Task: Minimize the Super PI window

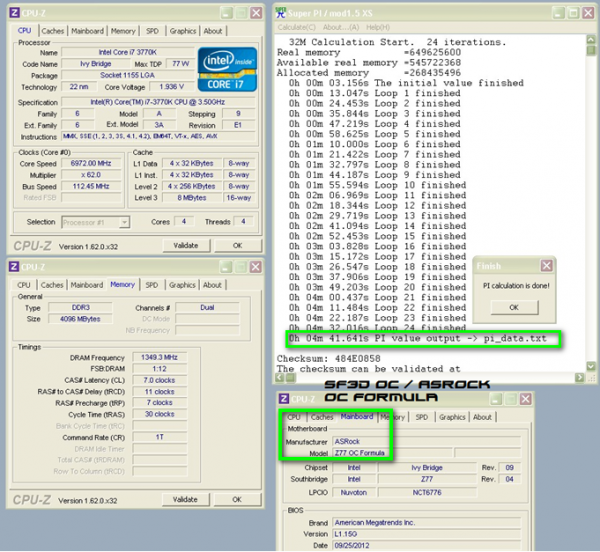Action: pyautogui.click(x=558, y=13)
